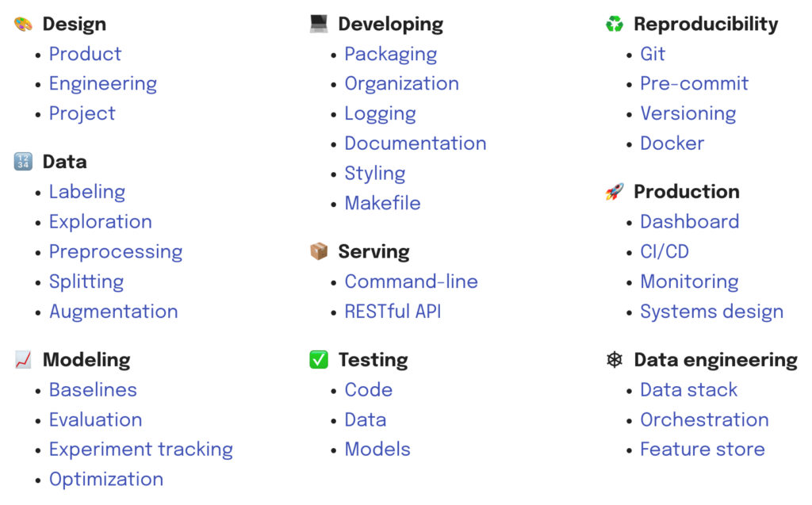
Task: Click the laptop icon beside Developing
Action: [319, 24]
